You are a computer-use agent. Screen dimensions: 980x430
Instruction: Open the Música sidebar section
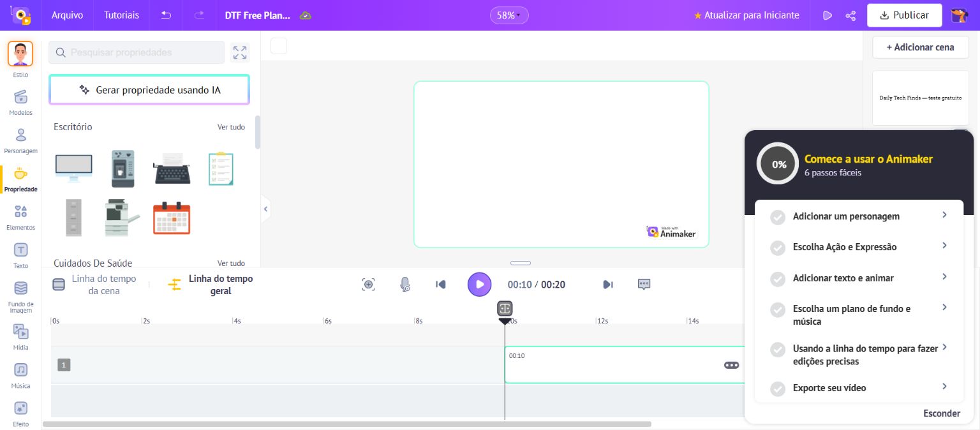(x=20, y=376)
